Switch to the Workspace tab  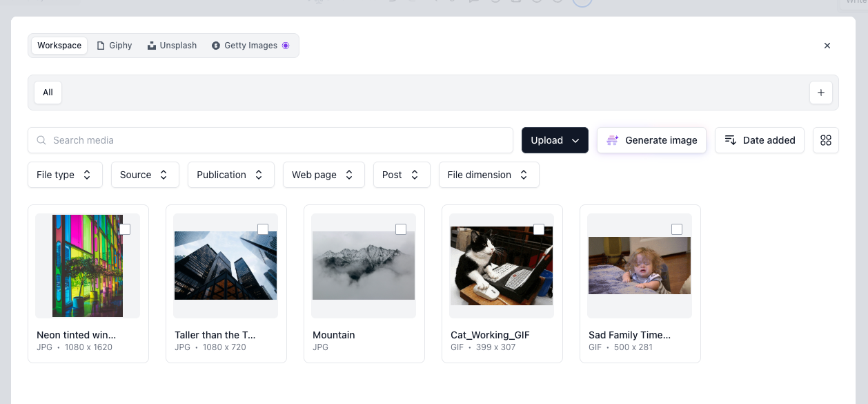[59, 46]
